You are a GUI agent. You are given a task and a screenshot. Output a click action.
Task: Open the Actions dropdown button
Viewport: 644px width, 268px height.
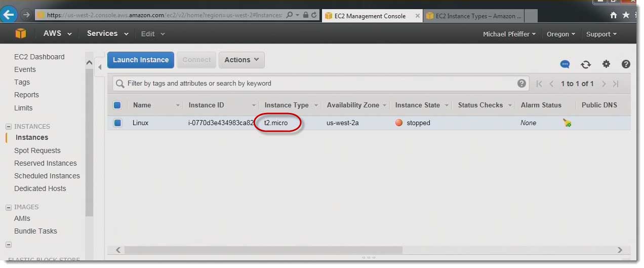point(241,60)
